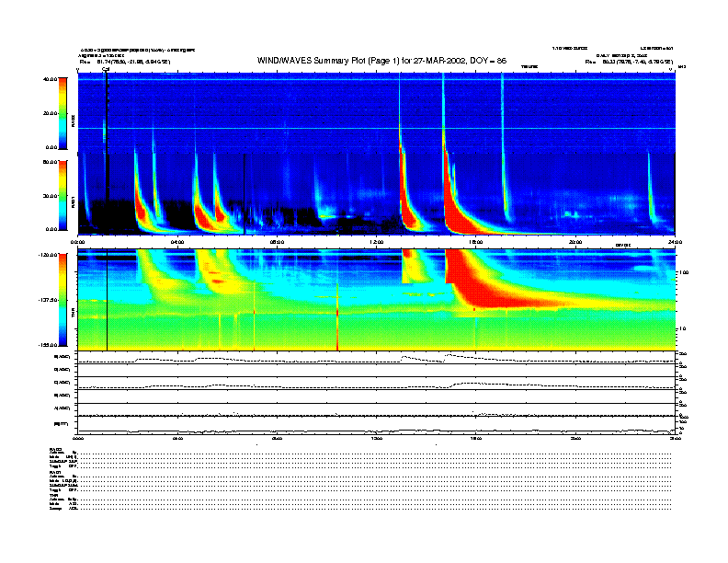Click the bottom line plot panel above status
This screenshot has height=563, width=728.
376,425
